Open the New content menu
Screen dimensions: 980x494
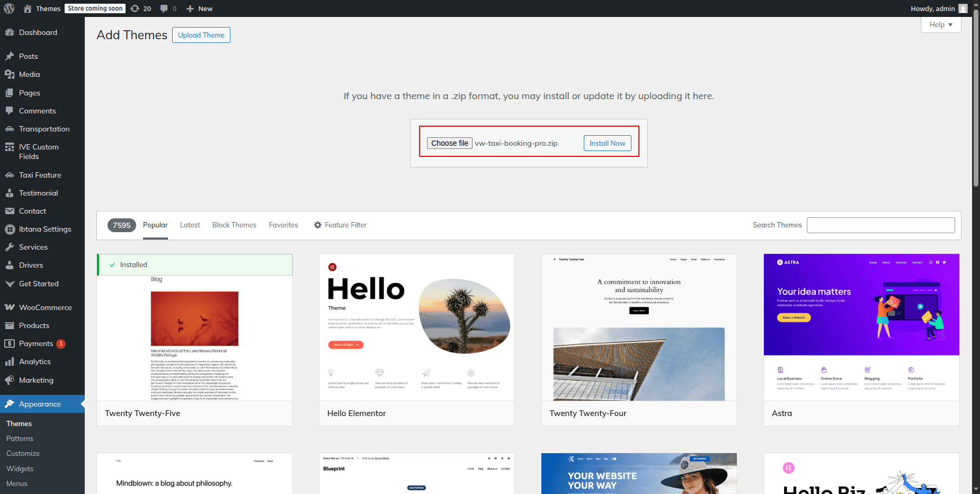click(199, 8)
